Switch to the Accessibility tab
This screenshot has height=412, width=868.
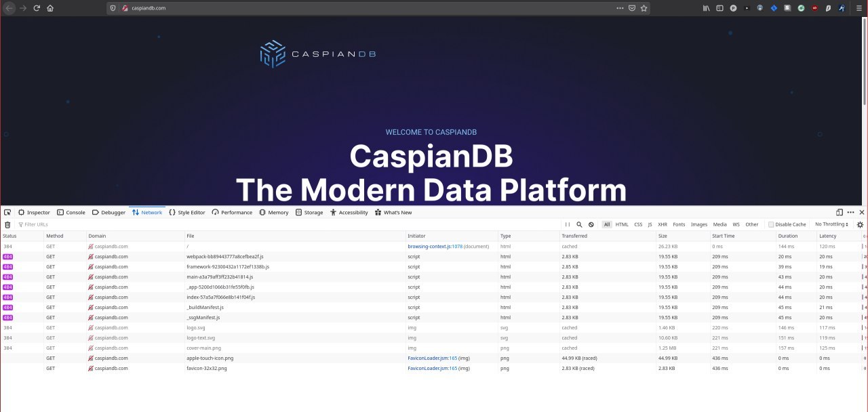click(x=349, y=212)
